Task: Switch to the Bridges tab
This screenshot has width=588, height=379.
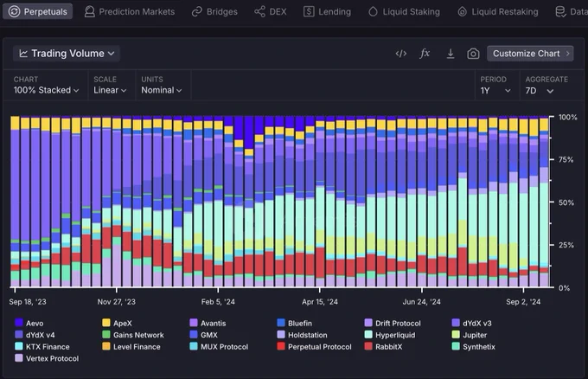Action: 214,11
